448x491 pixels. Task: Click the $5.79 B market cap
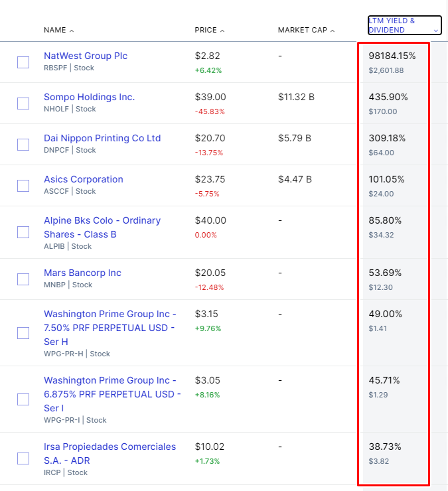295,138
